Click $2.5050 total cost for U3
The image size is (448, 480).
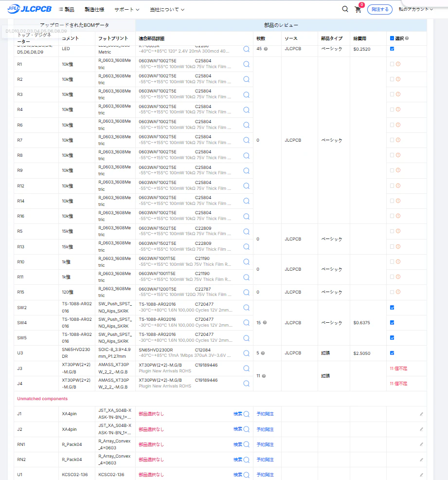click(362, 353)
